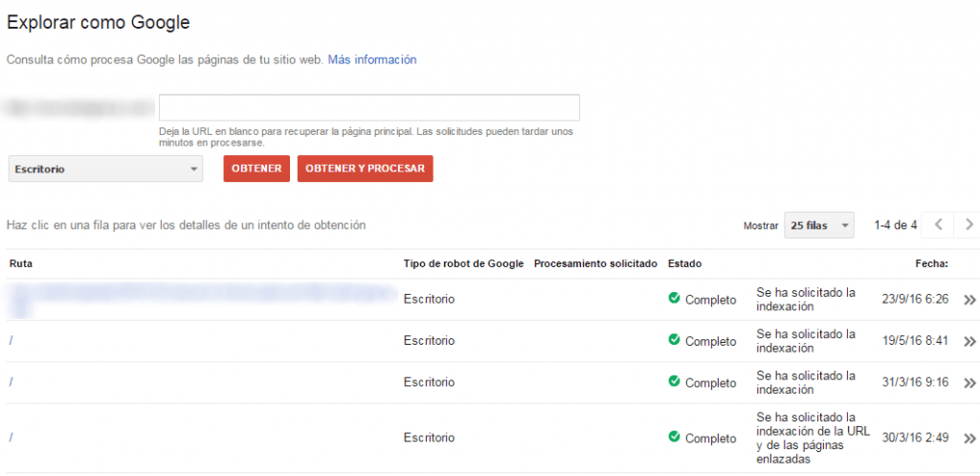Open details arrow for 30/3/16 2:49 row
The image size is (980, 476).
coord(969,438)
